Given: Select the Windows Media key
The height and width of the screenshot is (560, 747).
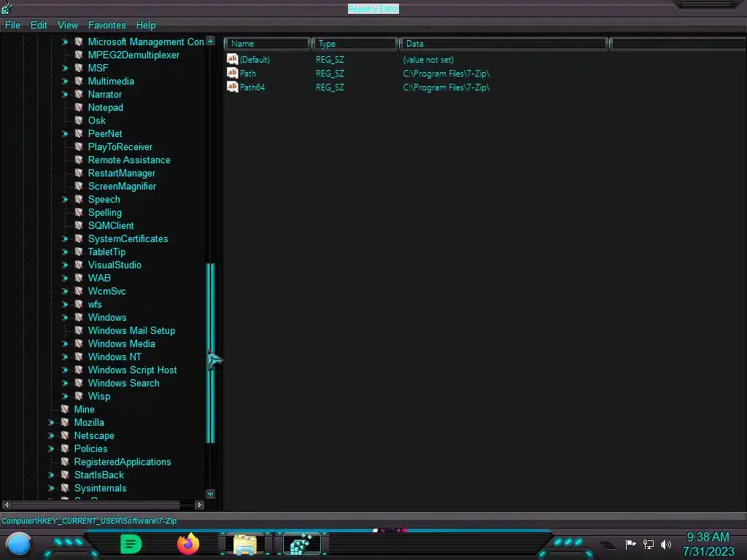Looking at the screenshot, I should click(x=122, y=344).
